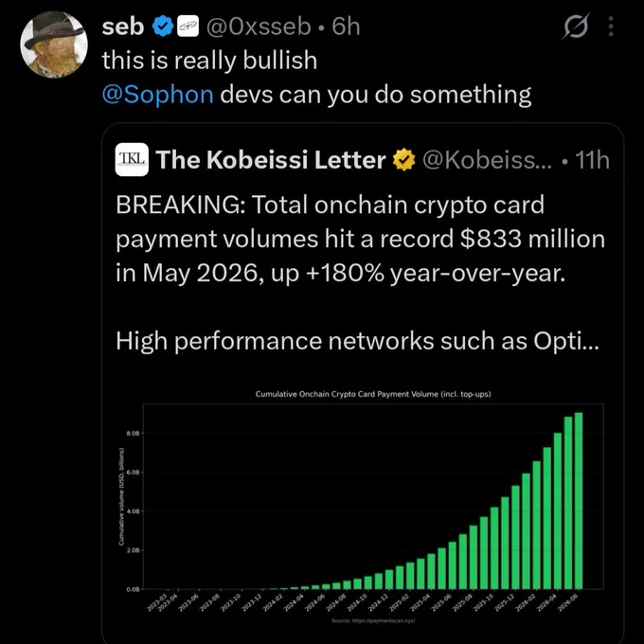Click The Kobeissi Letter account name

(271, 160)
